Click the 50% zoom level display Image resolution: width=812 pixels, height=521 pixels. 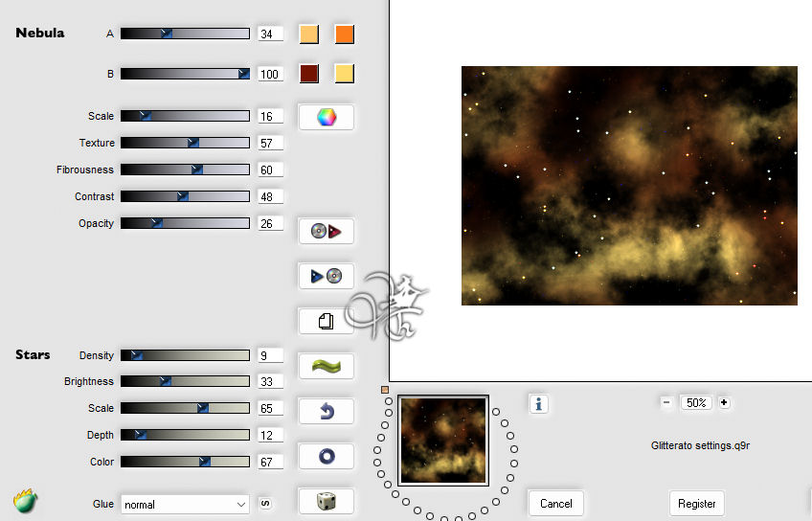(x=695, y=402)
